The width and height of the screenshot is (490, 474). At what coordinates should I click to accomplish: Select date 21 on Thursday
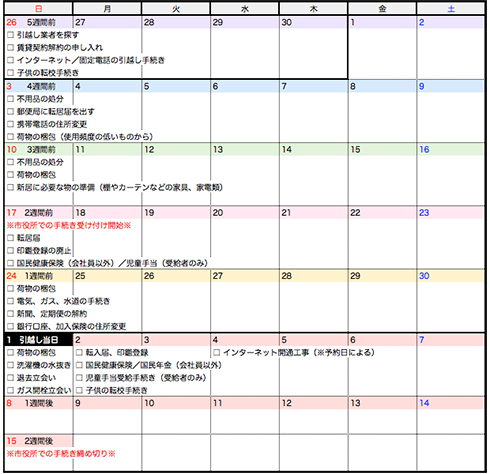pos(286,213)
